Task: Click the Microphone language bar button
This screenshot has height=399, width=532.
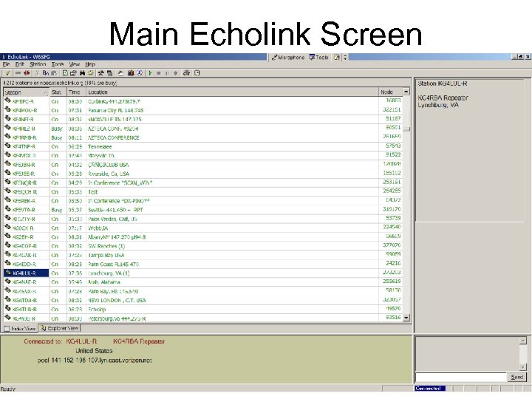Action: (x=288, y=58)
